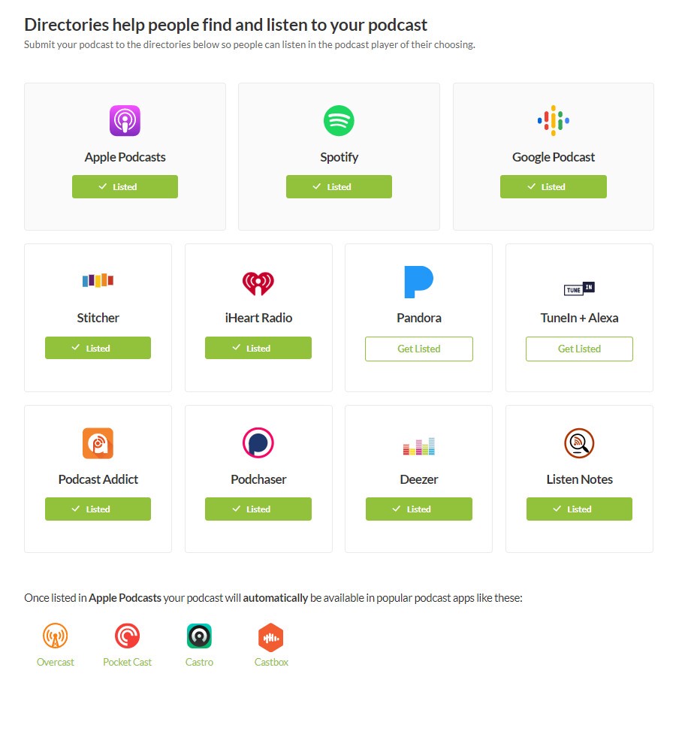
Task: Click the Apple Podcasts icon
Action: click(125, 120)
